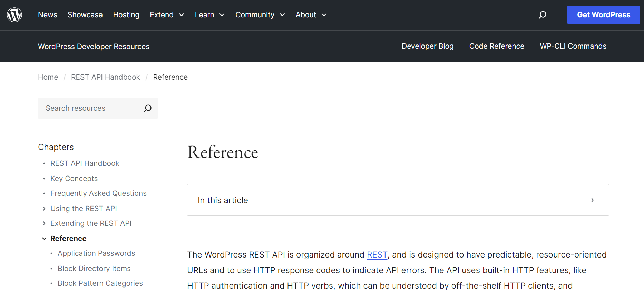This screenshot has height=292, width=644.
Task: Collapse the Reference chapter chevron
Action: [x=44, y=239]
